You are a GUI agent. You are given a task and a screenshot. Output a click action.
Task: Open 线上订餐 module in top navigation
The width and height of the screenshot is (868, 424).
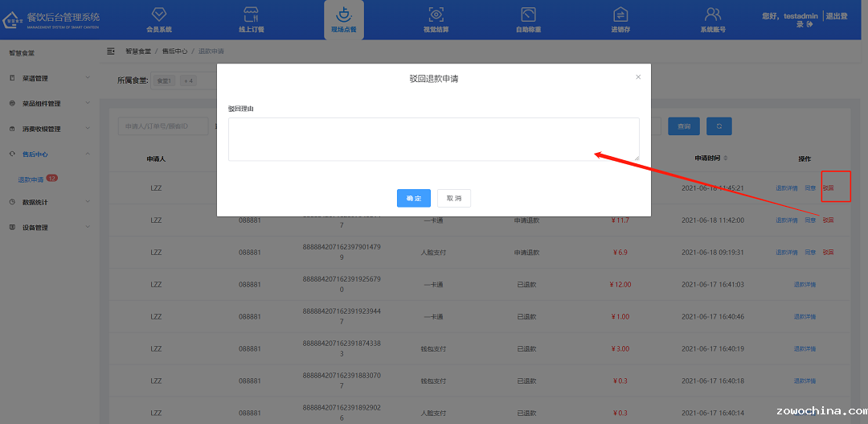click(x=251, y=19)
